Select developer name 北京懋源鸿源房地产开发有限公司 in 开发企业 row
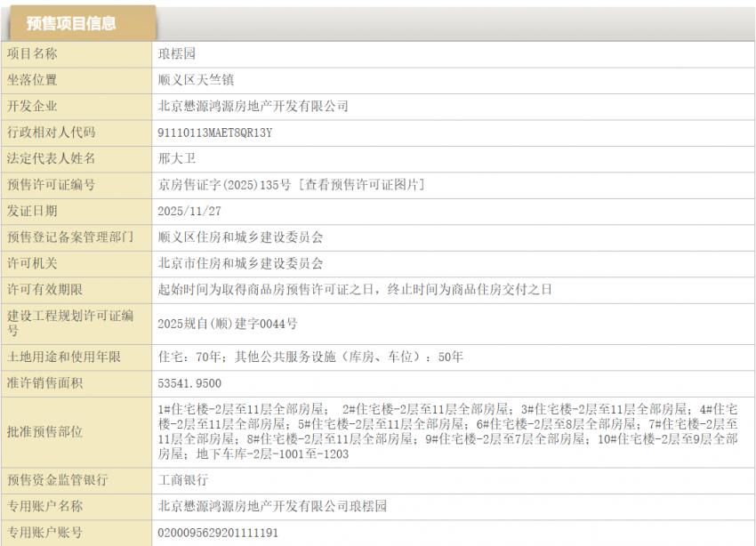Image resolution: width=756 pixels, height=546 pixels. click(253, 106)
